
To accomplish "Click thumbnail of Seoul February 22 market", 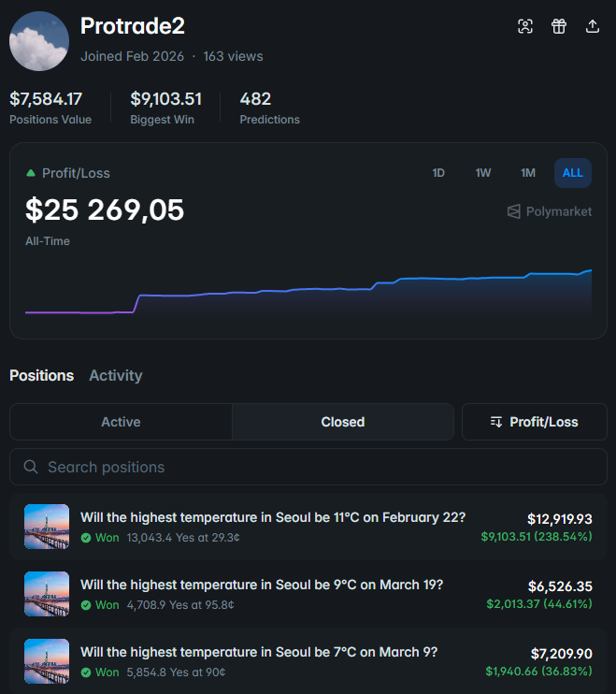I will [x=47, y=527].
